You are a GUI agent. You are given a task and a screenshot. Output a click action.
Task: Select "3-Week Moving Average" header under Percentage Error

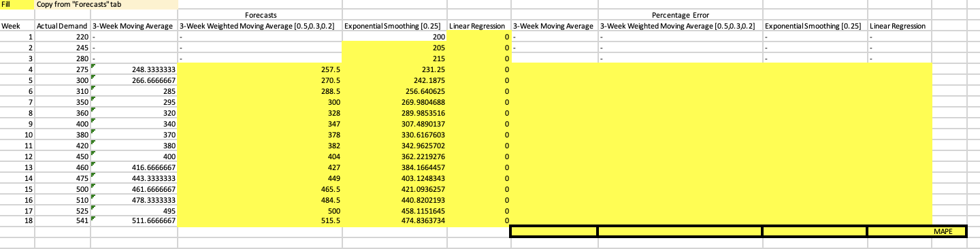(554, 25)
